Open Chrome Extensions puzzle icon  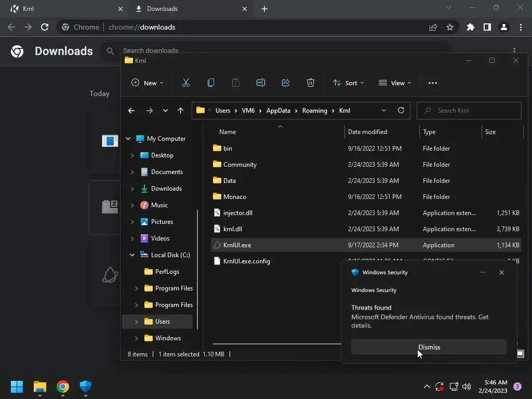click(x=471, y=27)
